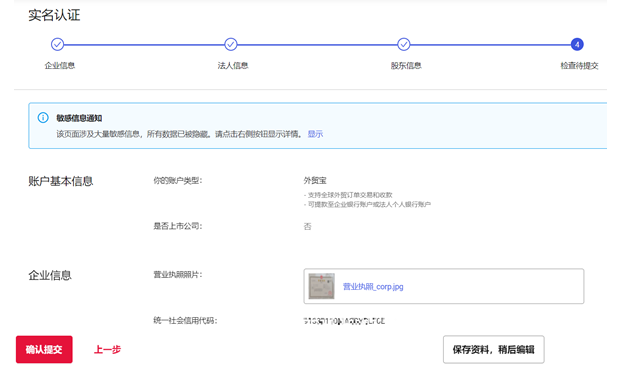The width and height of the screenshot is (621, 378).
Task: Click 保存资料，稍后编辑 button
Action: point(493,349)
